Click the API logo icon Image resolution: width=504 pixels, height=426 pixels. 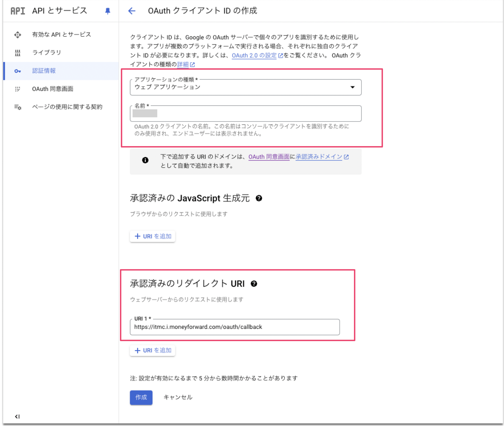[18, 11]
